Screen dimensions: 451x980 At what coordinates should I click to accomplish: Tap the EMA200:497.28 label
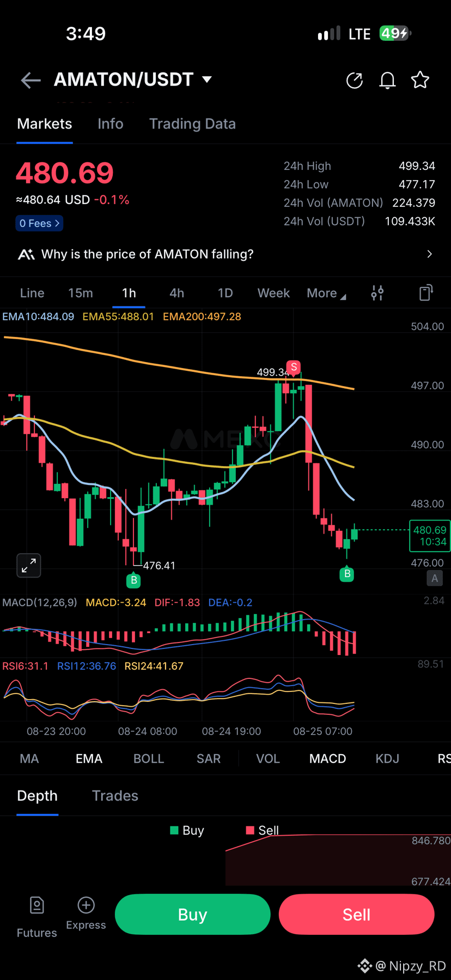[202, 316]
